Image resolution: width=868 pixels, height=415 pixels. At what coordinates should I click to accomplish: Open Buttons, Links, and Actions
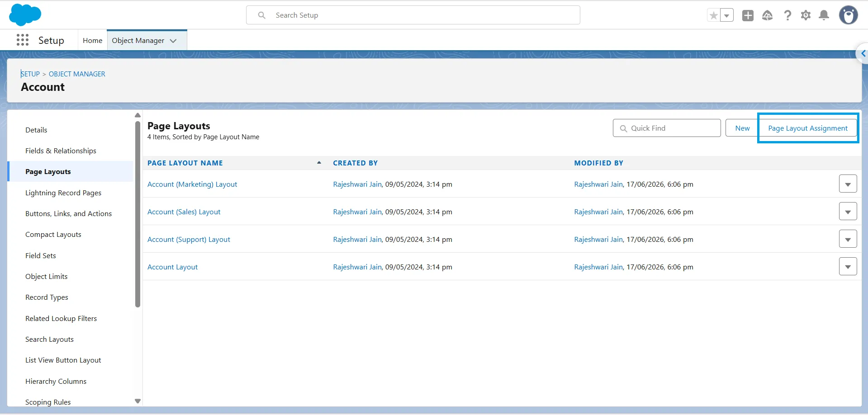pyautogui.click(x=68, y=213)
